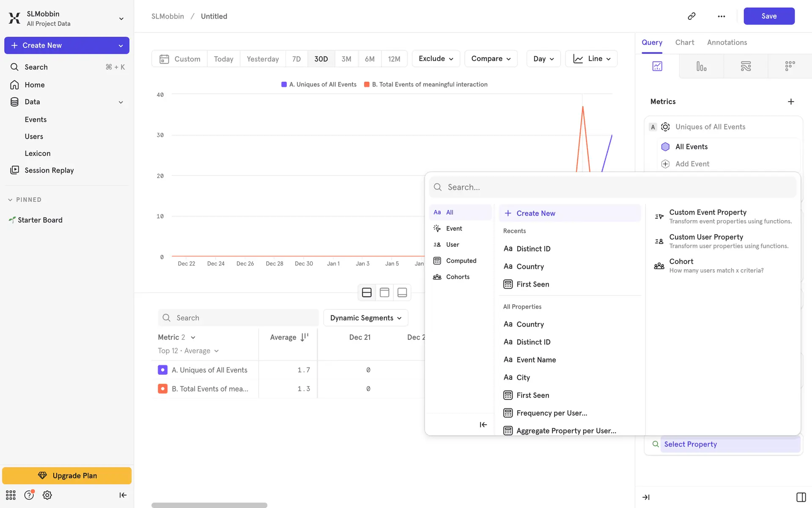Select the Funnels bar report icon
Viewport: 812px width, 508px height.
[x=701, y=66]
